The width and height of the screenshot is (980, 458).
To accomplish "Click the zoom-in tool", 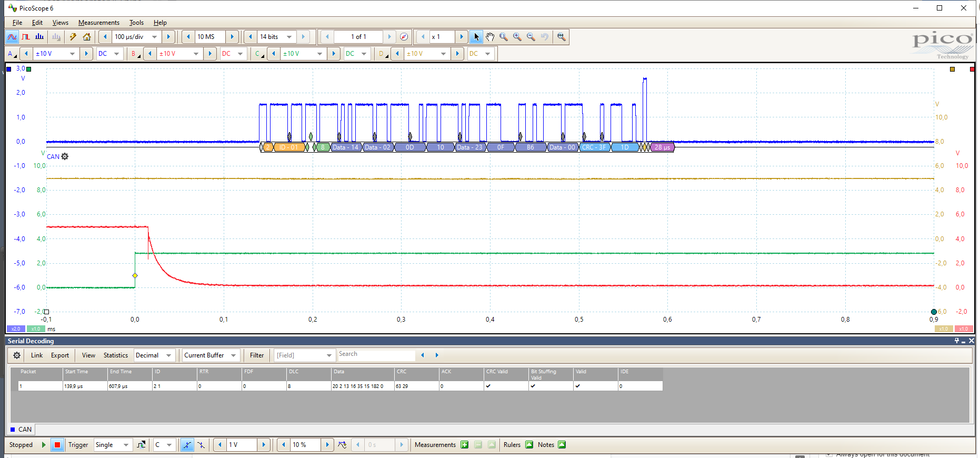I will tap(517, 37).
